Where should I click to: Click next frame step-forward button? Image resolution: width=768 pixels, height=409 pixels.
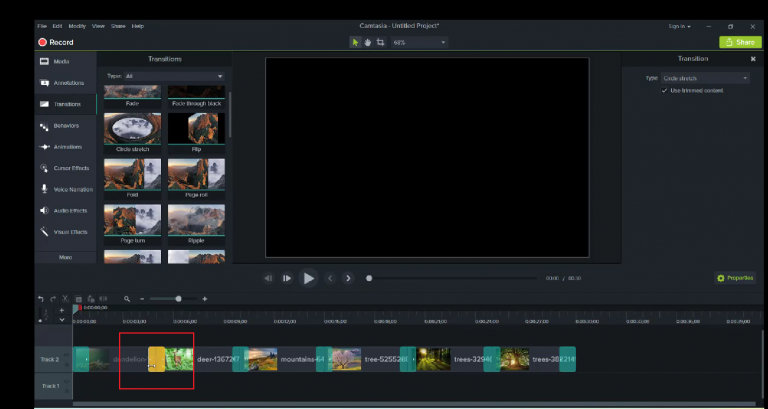point(287,278)
